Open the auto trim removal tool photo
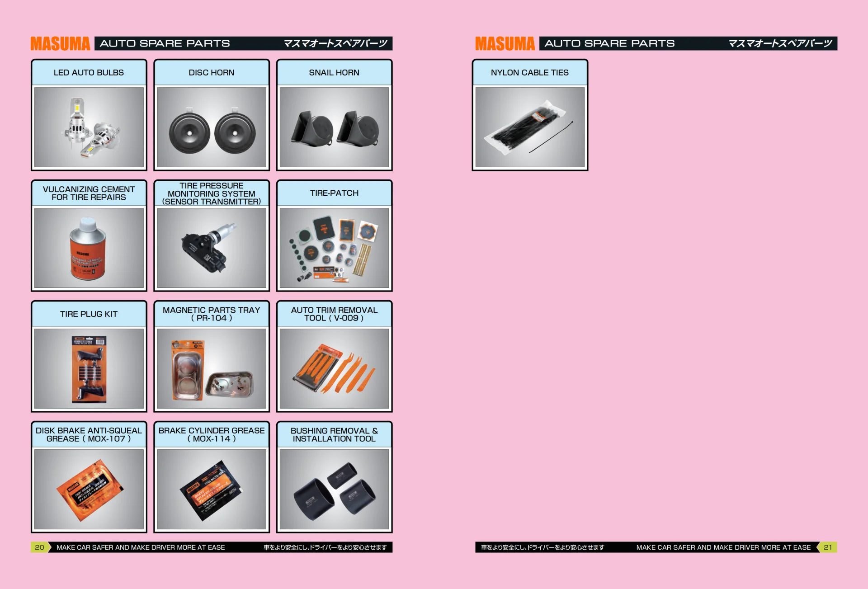The height and width of the screenshot is (589, 868). coord(334,368)
